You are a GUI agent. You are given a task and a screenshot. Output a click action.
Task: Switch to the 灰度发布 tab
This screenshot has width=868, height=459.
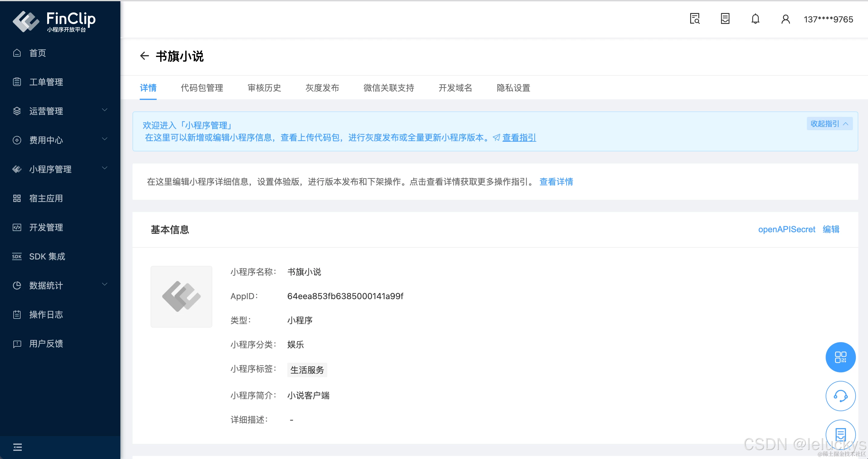[322, 88]
